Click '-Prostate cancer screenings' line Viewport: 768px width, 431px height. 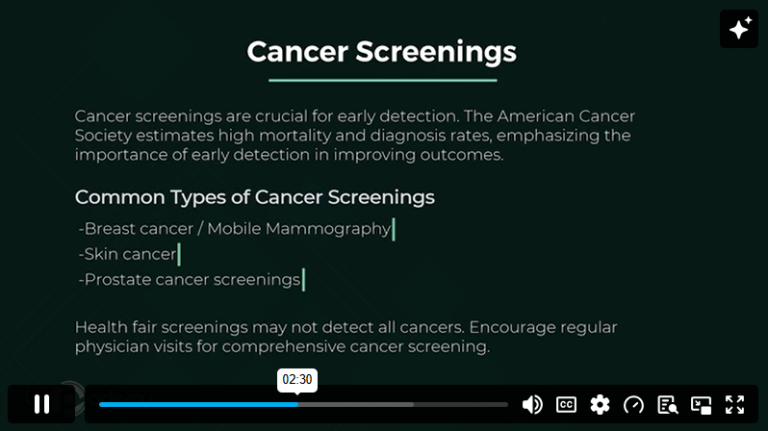pos(189,280)
